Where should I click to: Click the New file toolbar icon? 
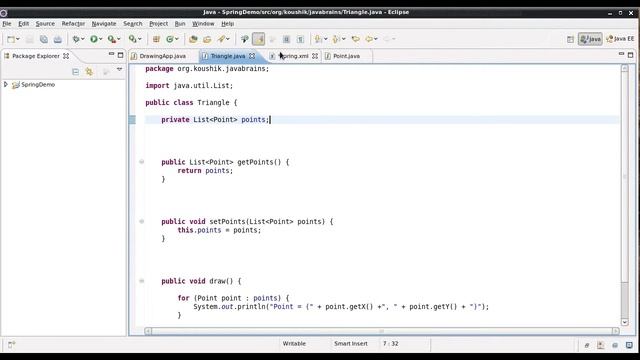11,39
